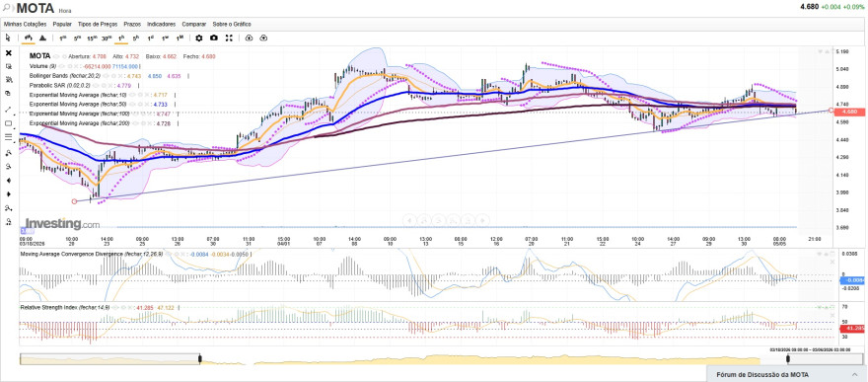This screenshot has height=382, width=868.
Task: Click the MOTA symbol search field
Action: coord(36,8)
